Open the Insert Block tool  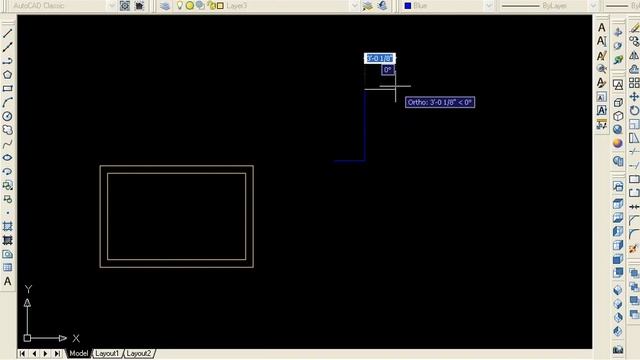(7, 185)
